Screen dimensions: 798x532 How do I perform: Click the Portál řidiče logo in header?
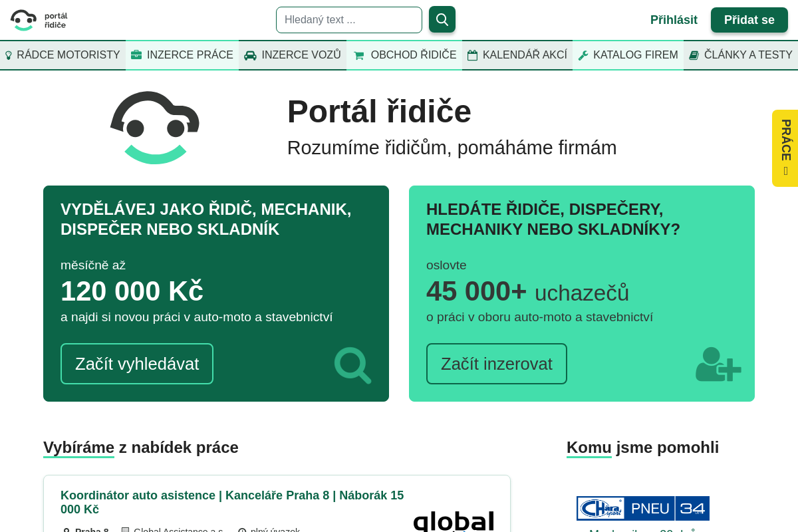39,20
